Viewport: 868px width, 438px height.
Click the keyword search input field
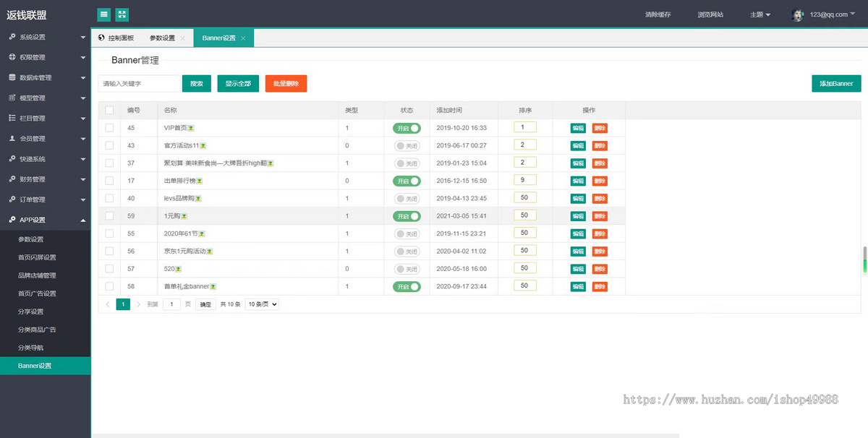[140, 83]
